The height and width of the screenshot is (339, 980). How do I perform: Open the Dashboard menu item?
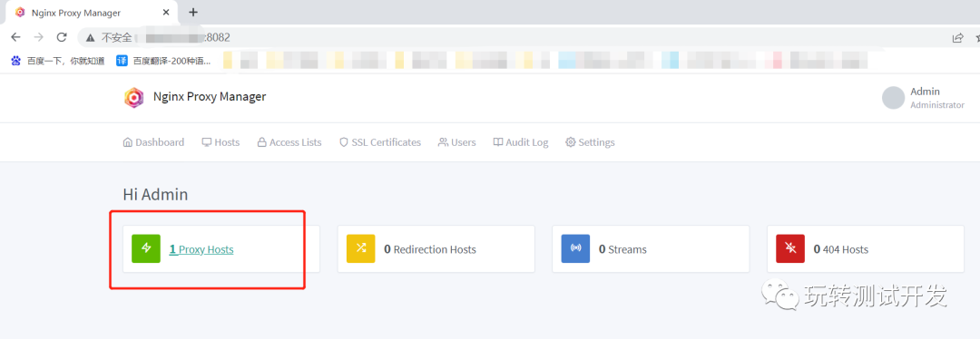(153, 142)
